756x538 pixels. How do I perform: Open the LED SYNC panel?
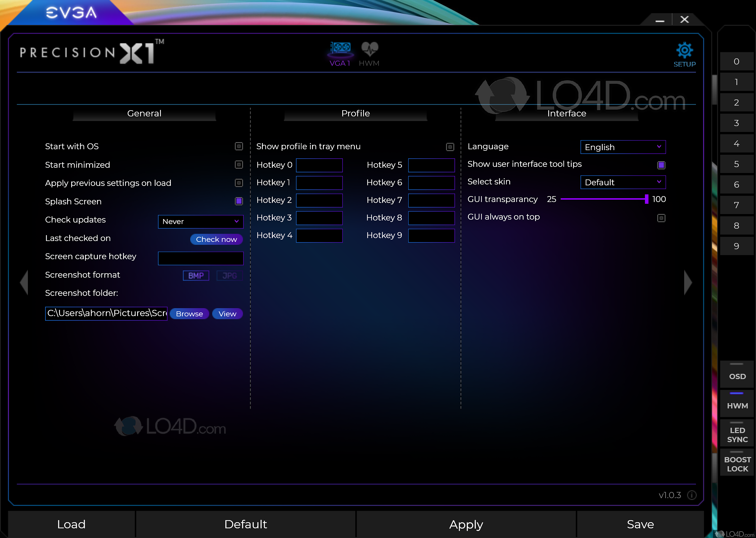737,433
